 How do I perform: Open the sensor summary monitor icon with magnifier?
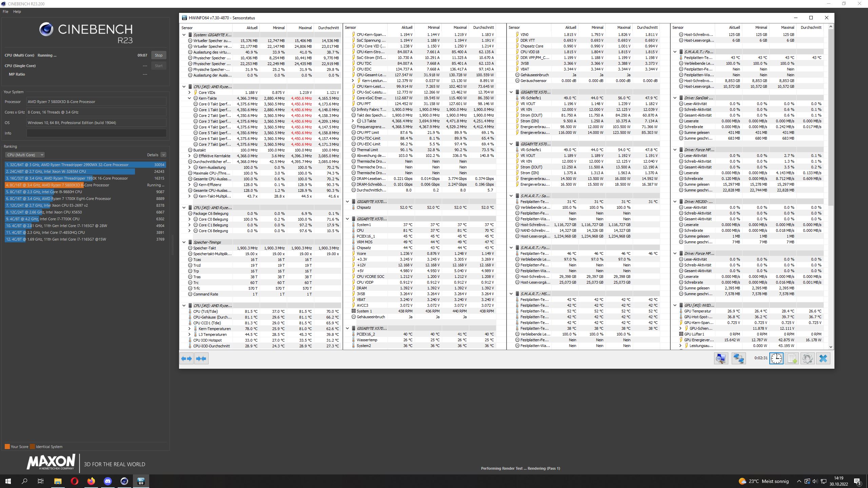(x=721, y=359)
